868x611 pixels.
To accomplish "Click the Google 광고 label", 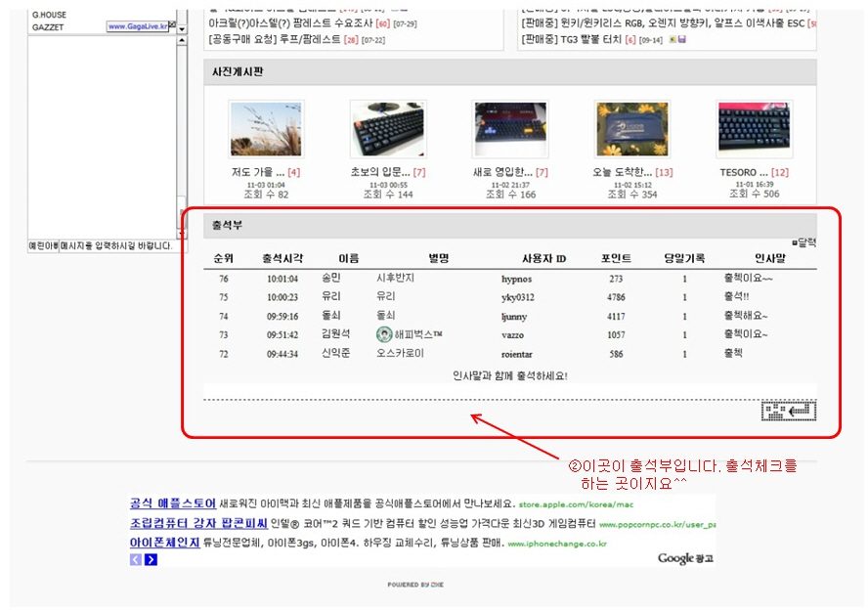I will coord(685,558).
